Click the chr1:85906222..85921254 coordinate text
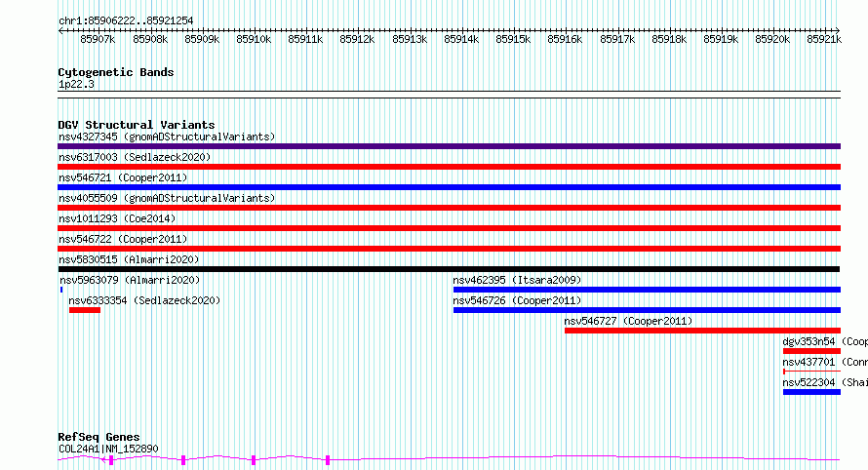Viewport: 868px width, 470px height. (126, 21)
